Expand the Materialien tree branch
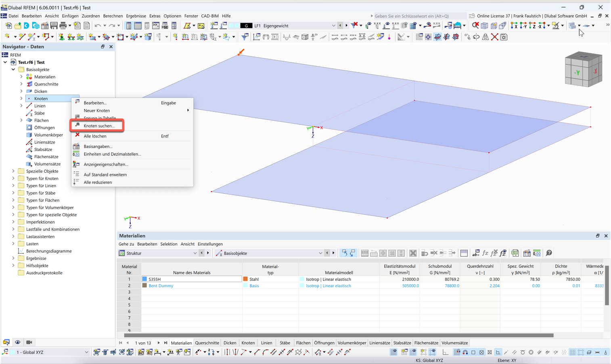The height and width of the screenshot is (364, 611). point(21,77)
